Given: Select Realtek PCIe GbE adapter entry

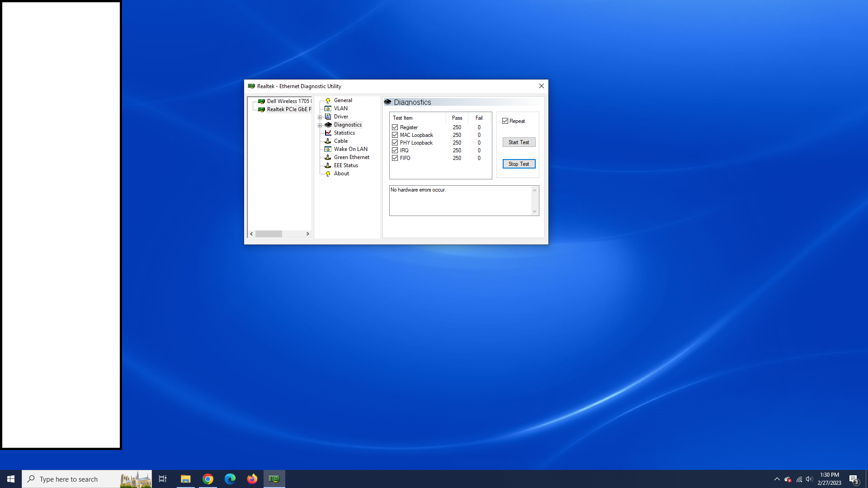Looking at the screenshot, I should [289, 109].
